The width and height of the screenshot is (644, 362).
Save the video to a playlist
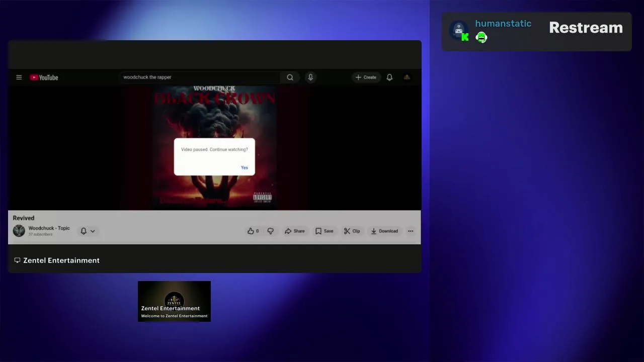[x=325, y=231]
